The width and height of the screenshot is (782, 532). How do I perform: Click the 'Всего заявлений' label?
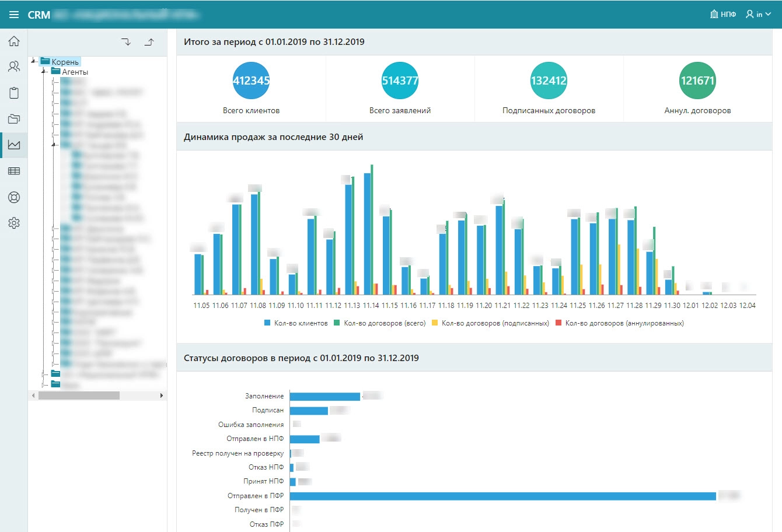click(x=400, y=111)
